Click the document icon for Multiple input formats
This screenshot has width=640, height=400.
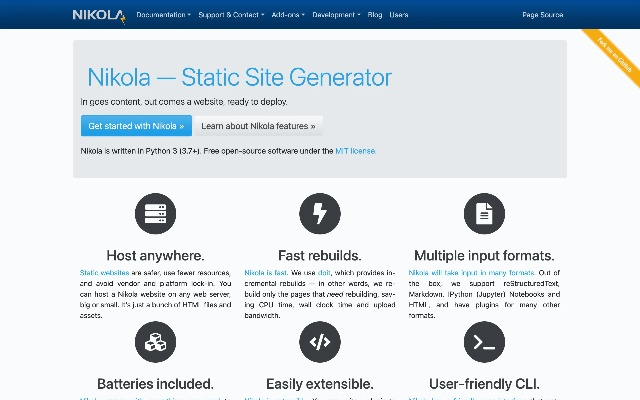pos(484,213)
